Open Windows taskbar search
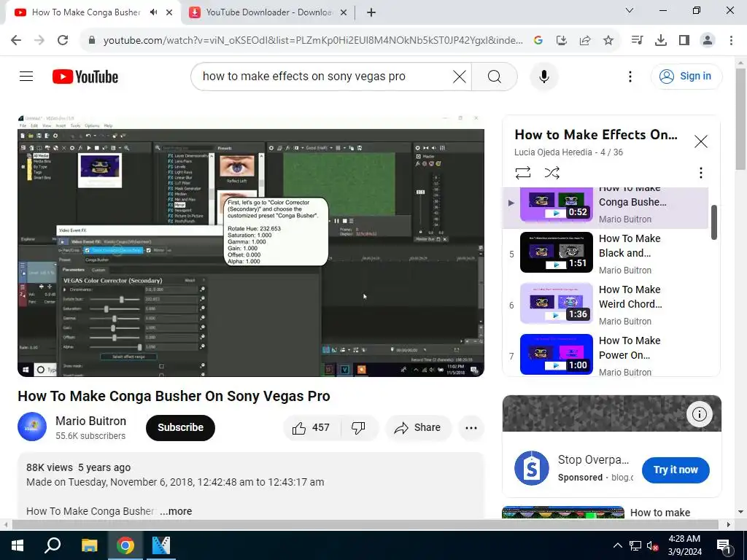Image resolution: width=747 pixels, height=560 pixels. [x=53, y=545]
